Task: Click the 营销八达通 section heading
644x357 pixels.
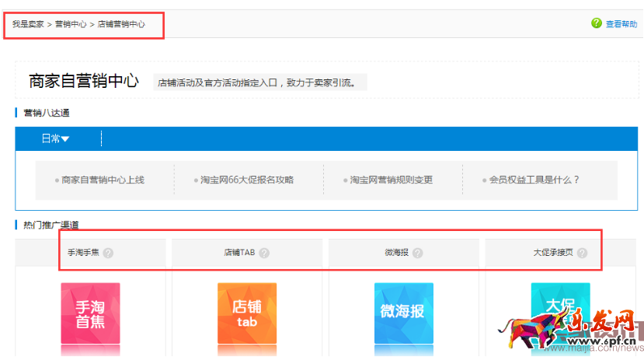Action: [47, 113]
